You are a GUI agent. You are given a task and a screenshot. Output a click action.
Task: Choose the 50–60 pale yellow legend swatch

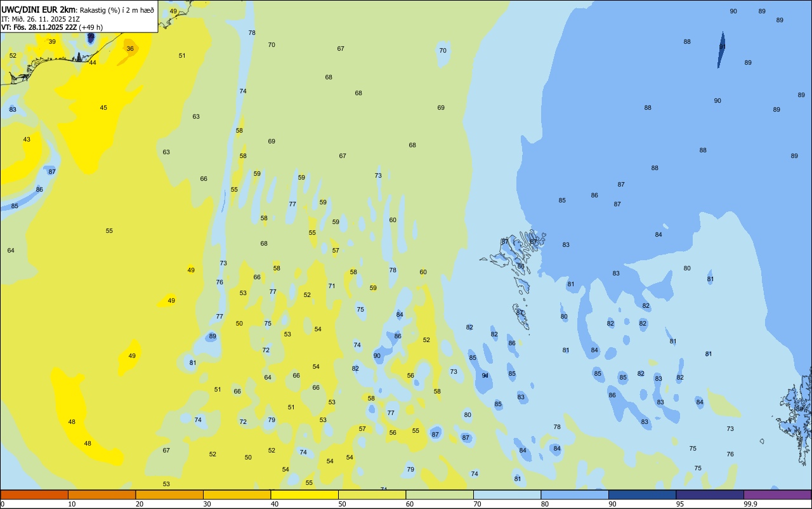point(372,494)
